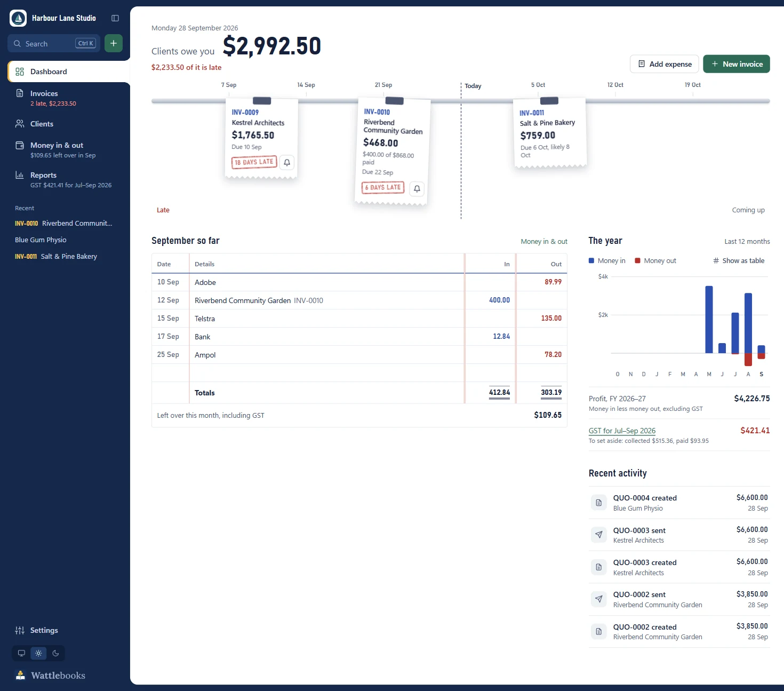Open the GST for Jul–Sep 2026 link

click(x=622, y=431)
